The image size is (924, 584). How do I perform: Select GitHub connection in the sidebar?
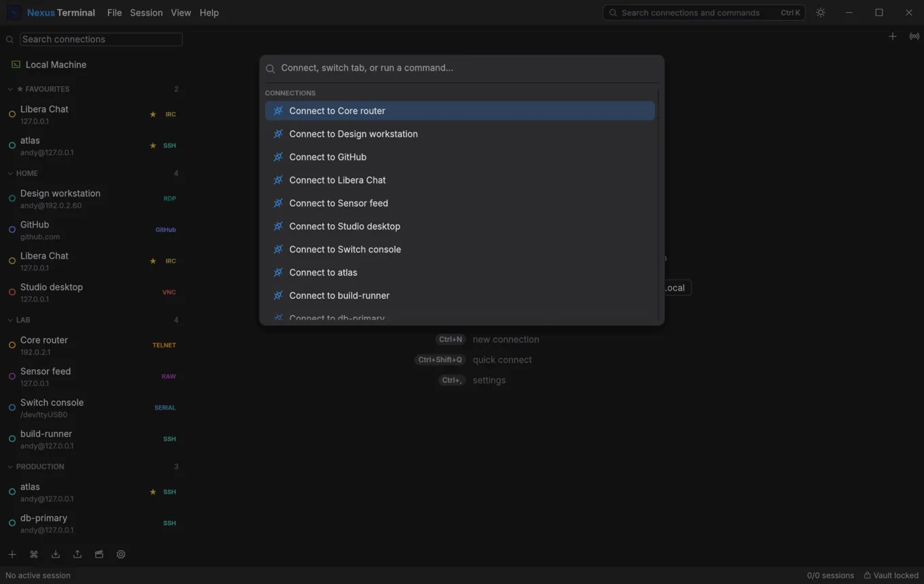tap(94, 230)
